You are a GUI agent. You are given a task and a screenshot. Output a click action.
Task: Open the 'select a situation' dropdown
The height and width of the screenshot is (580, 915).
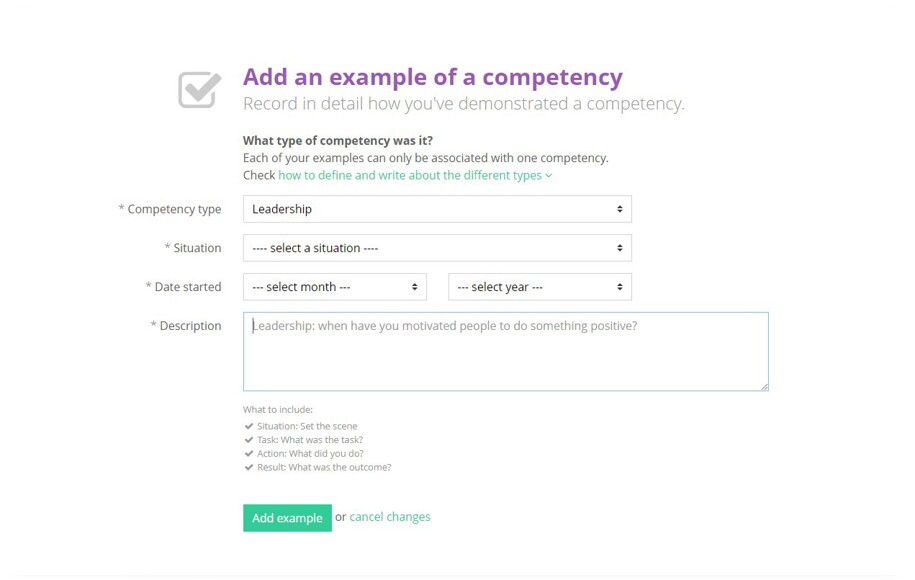437,248
